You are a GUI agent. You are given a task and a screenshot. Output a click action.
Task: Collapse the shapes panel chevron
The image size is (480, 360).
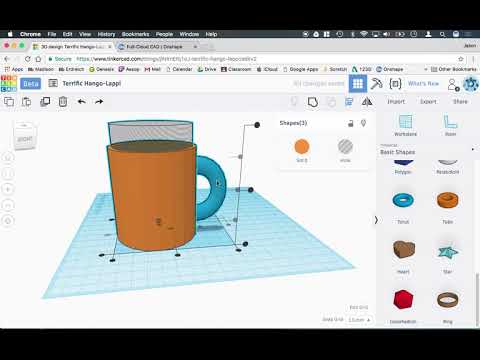(376, 220)
